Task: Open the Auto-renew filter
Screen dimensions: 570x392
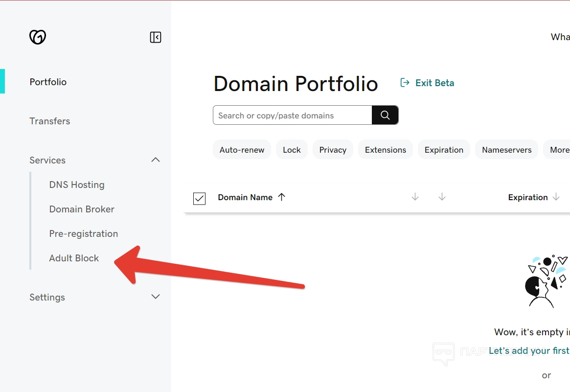Action: click(242, 150)
